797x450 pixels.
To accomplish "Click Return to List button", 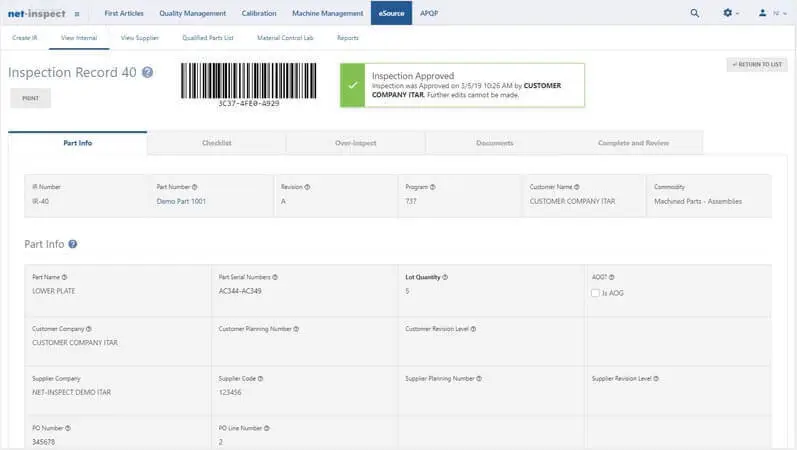I will (757, 64).
